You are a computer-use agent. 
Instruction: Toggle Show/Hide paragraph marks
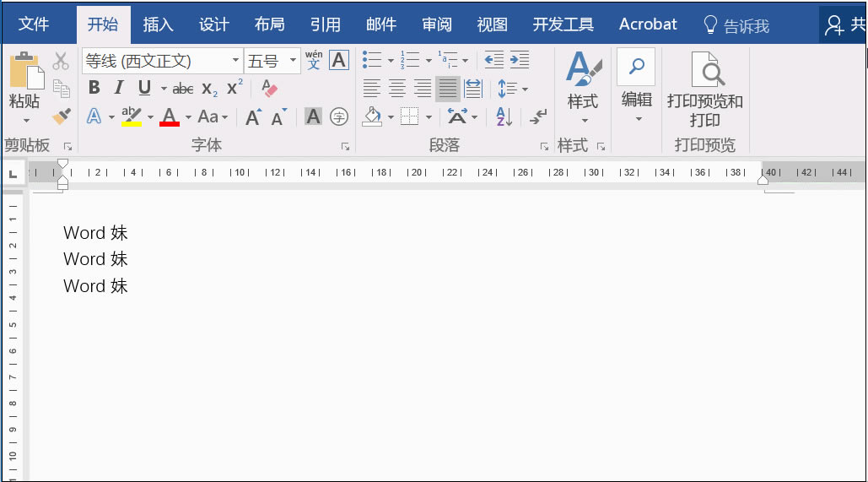tap(538, 116)
